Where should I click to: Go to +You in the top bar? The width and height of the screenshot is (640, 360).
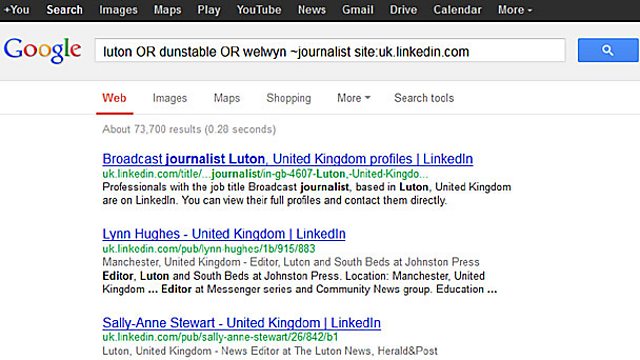[16, 10]
